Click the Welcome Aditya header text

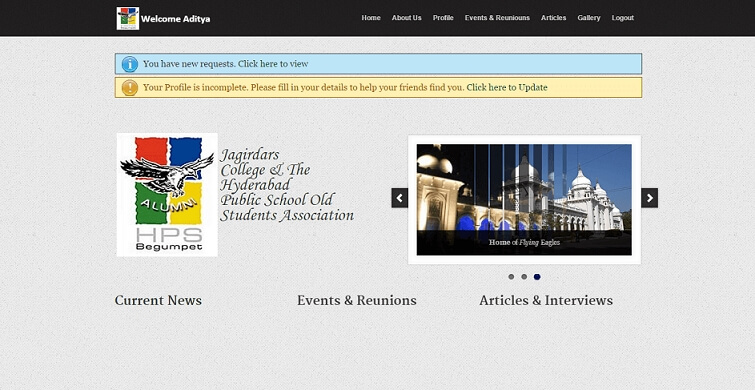point(176,19)
